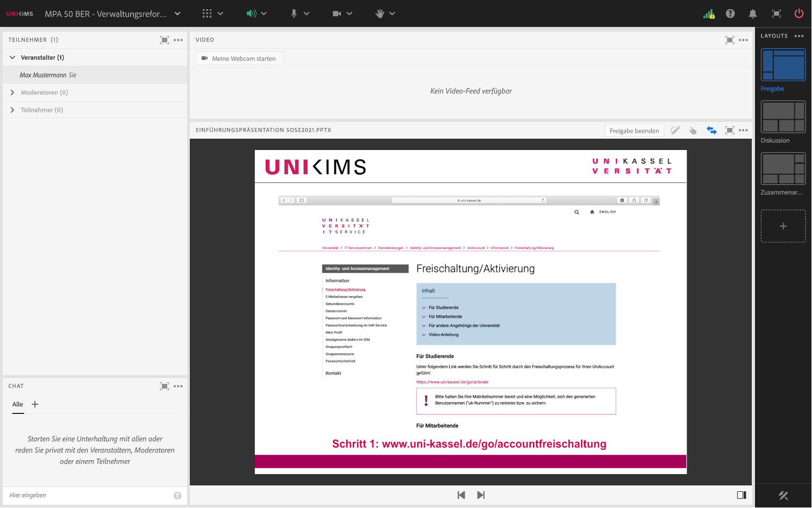
Task: Expand the Moderatoren (0) group
Action: tap(12, 92)
